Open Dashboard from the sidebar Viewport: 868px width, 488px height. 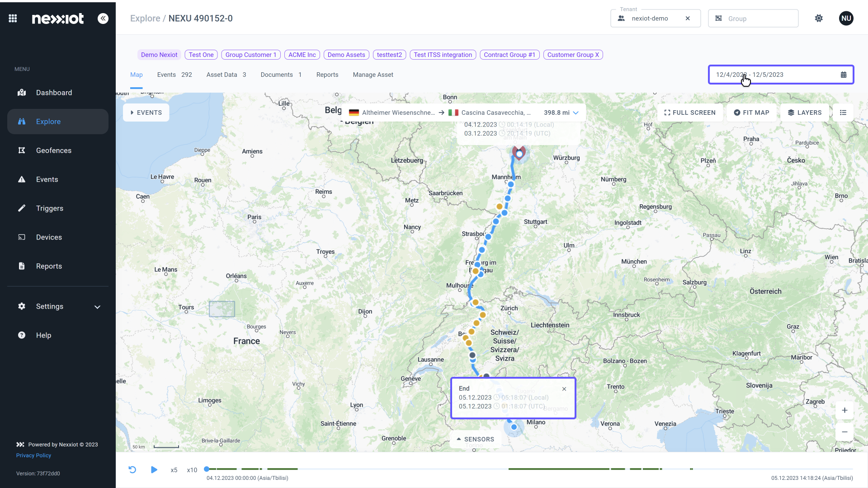coord(58,93)
